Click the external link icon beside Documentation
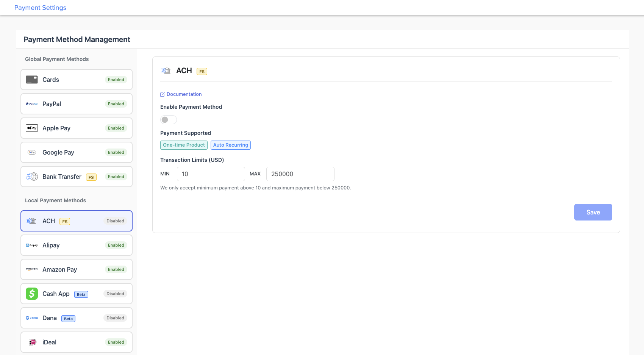 click(x=163, y=94)
